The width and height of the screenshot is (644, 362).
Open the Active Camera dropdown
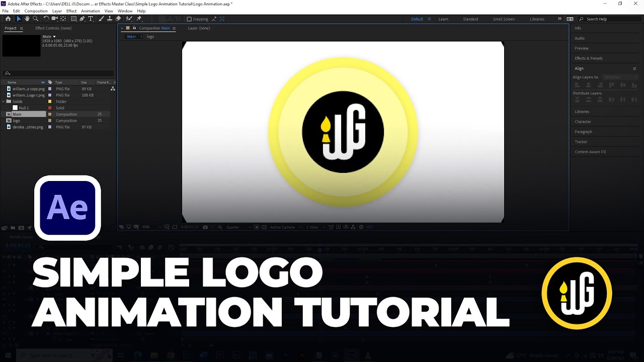286,227
